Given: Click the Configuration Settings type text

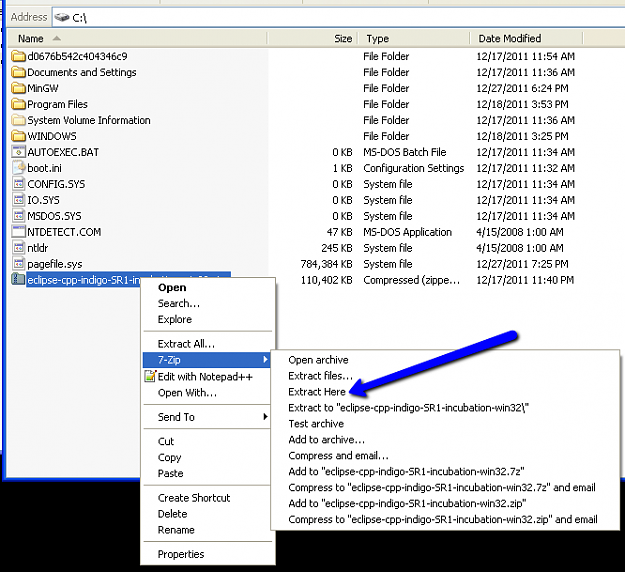Looking at the screenshot, I should 414,168.
